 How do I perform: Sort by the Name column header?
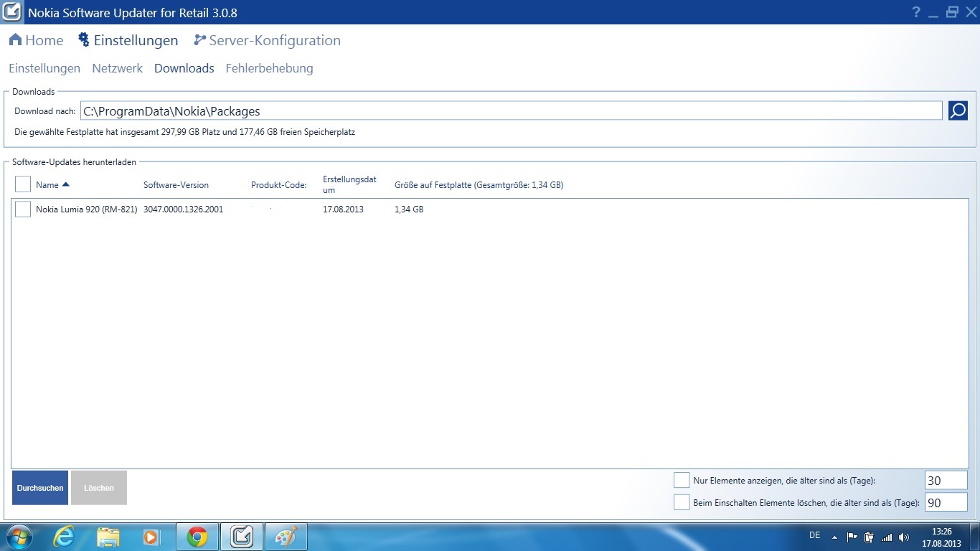coord(52,184)
